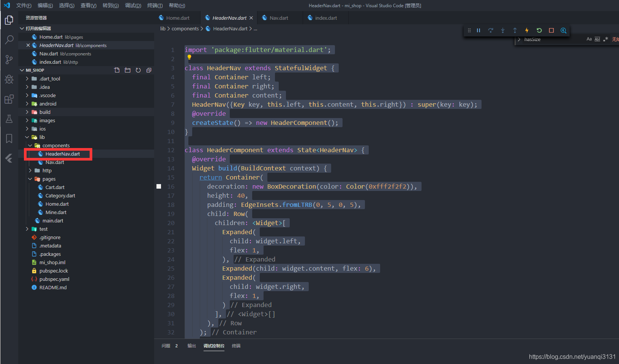Refresh the MI_SHOP explorer
The height and width of the screenshot is (364, 619).
click(138, 70)
